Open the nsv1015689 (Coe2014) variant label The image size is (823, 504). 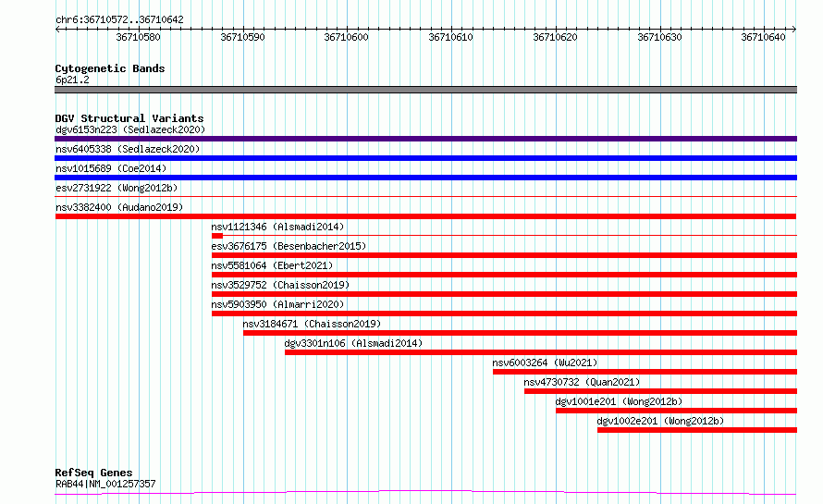pos(111,168)
